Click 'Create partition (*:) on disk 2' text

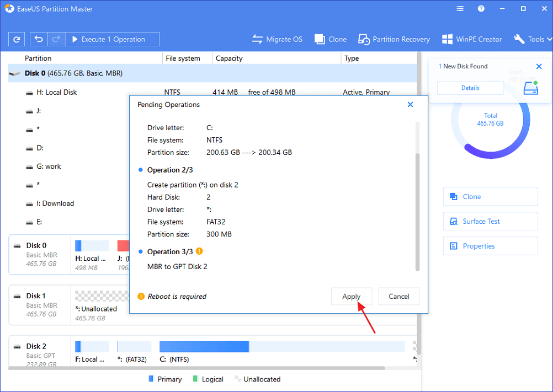tap(193, 185)
